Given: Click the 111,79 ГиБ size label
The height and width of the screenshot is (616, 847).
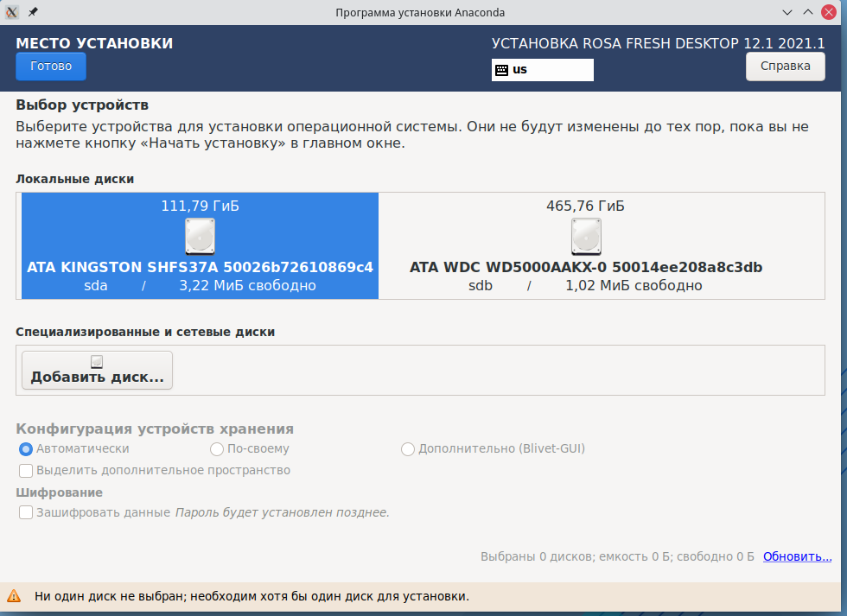Looking at the screenshot, I should tap(200, 206).
